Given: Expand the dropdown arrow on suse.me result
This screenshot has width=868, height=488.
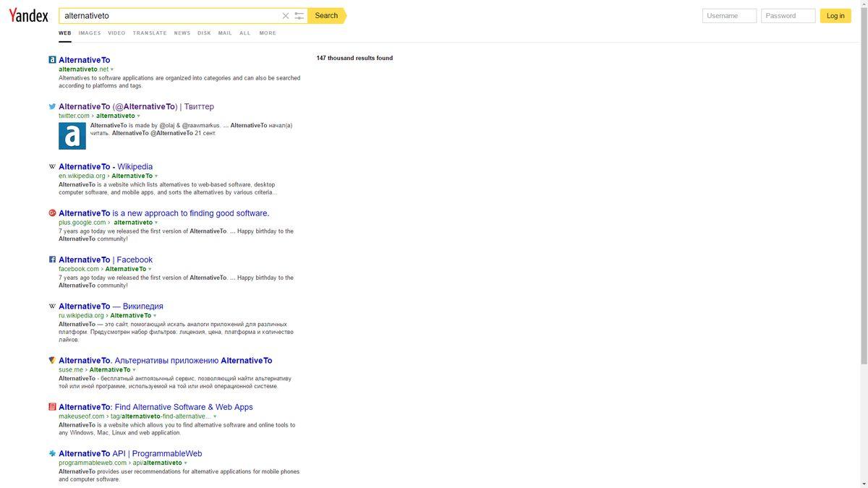Looking at the screenshot, I should point(135,370).
